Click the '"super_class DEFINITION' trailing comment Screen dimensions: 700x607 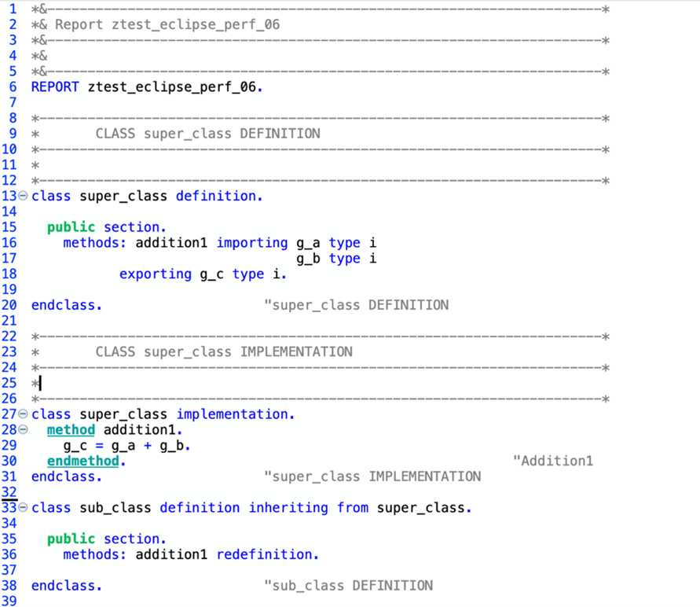(x=356, y=304)
